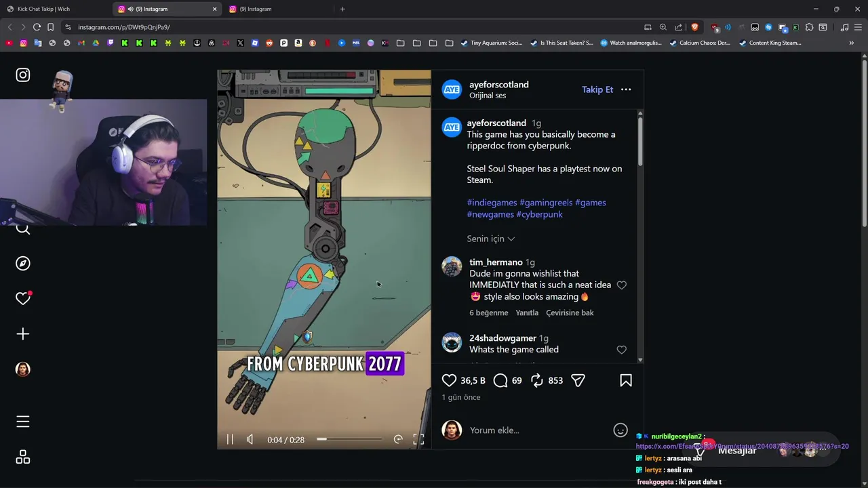
Task: Mute the video with speaker icon
Action: pos(250,440)
